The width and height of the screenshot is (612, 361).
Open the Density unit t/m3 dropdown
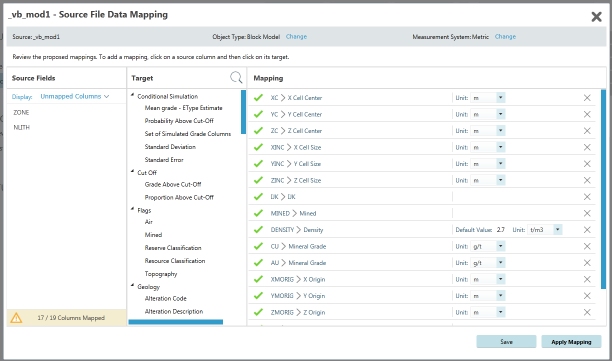(558, 229)
